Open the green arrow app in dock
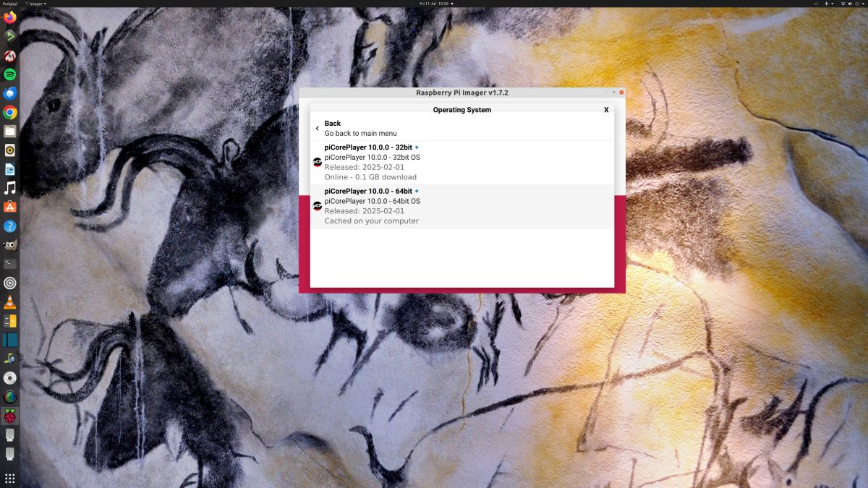The height and width of the screenshot is (488, 868). click(x=10, y=36)
